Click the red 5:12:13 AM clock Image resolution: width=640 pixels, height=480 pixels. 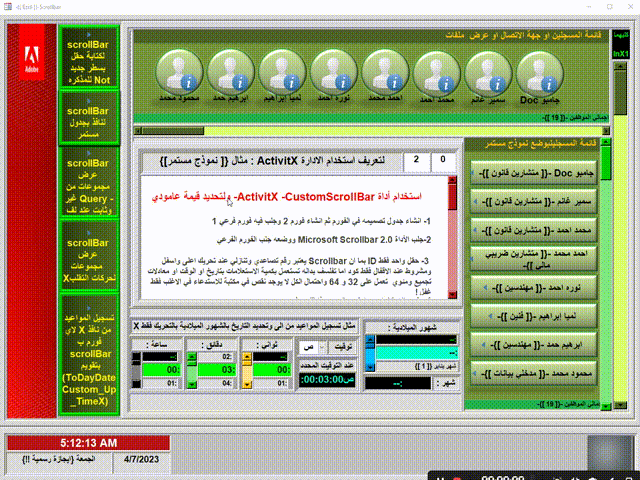click(89, 443)
